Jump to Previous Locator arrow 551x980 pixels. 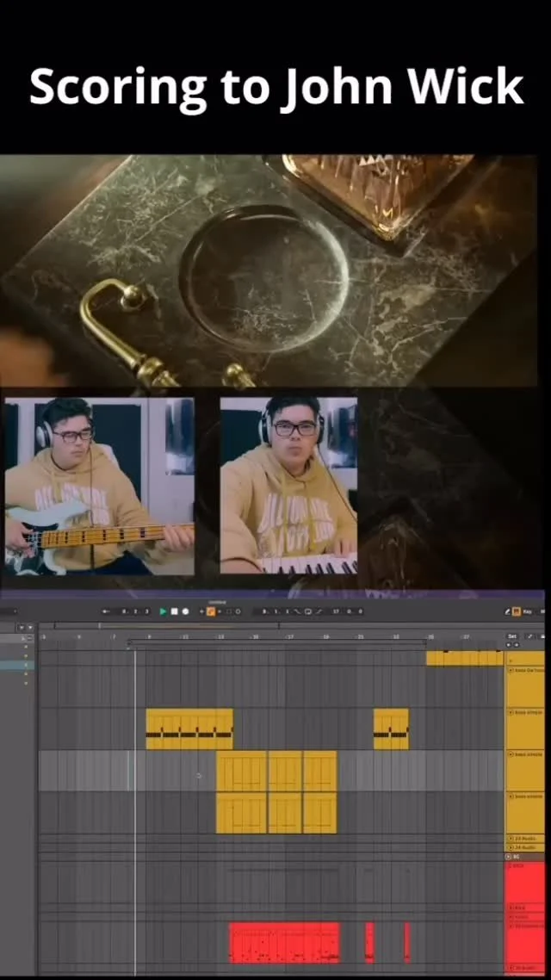click(509, 644)
